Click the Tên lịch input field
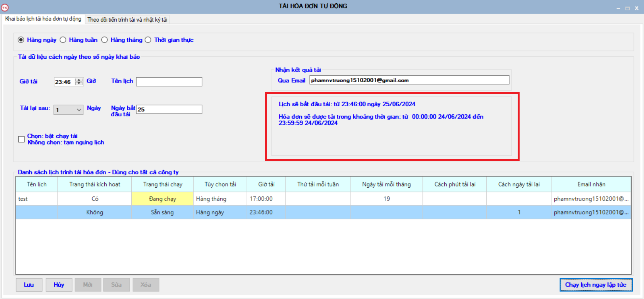Screen dimensions: 644x299 [169, 82]
